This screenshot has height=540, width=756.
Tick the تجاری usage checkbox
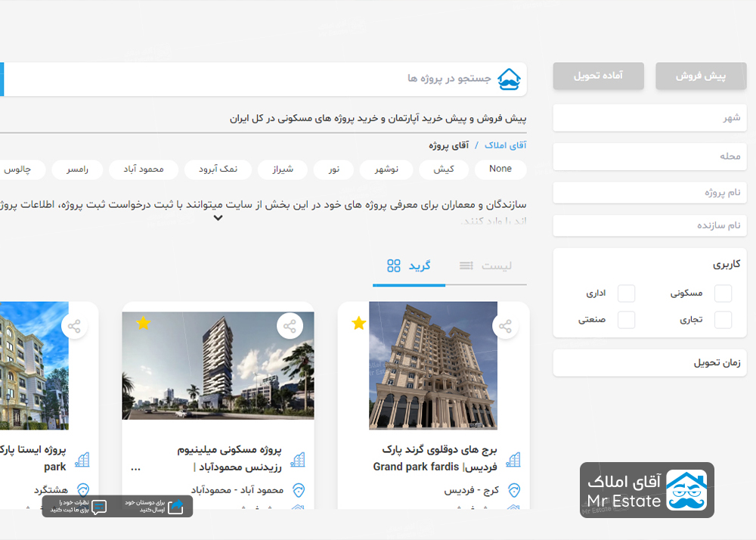click(x=723, y=320)
